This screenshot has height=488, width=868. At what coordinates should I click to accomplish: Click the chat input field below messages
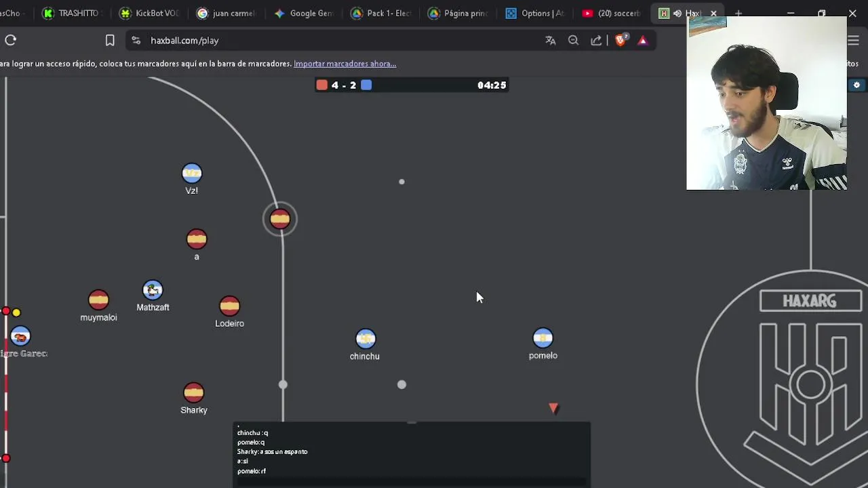click(412, 483)
